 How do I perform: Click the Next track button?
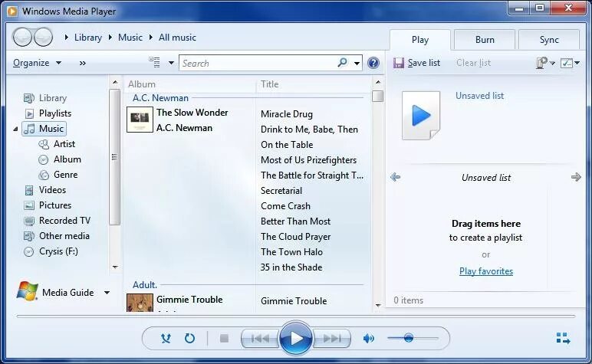tap(332, 339)
